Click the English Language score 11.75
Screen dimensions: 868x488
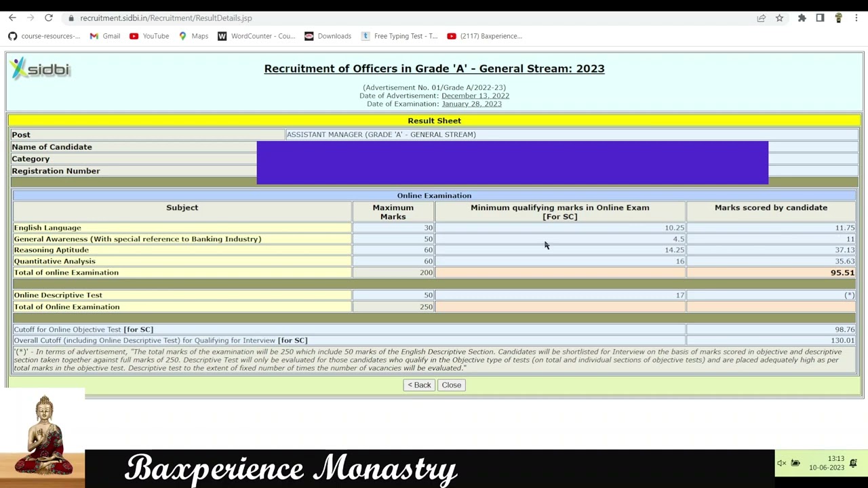844,228
